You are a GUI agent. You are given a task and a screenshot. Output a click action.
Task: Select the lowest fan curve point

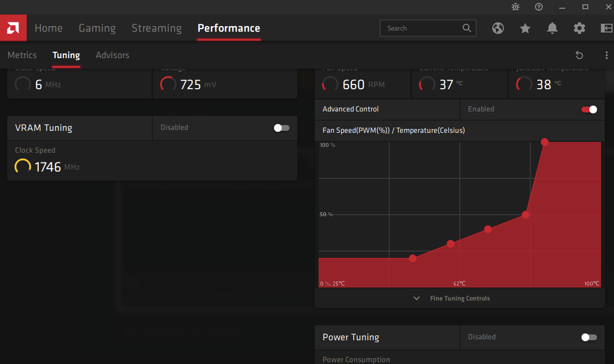pos(413,258)
